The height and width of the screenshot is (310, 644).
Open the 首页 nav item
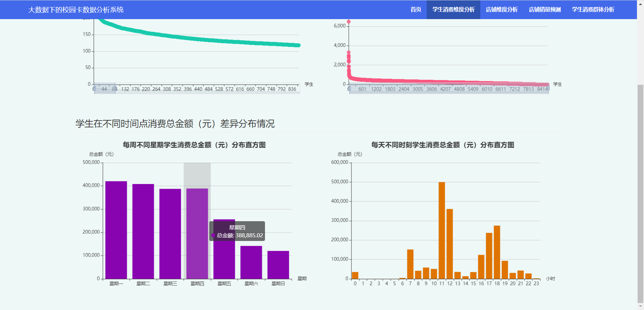click(416, 9)
